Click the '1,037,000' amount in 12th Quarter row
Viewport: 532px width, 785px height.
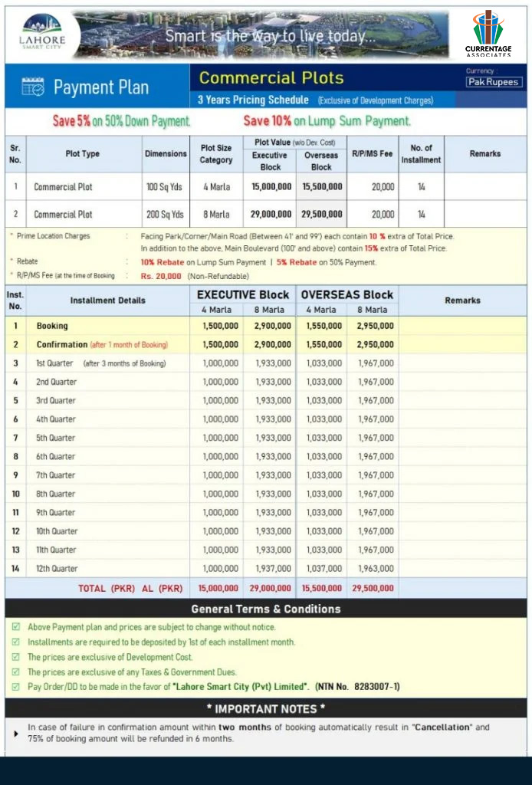click(324, 568)
